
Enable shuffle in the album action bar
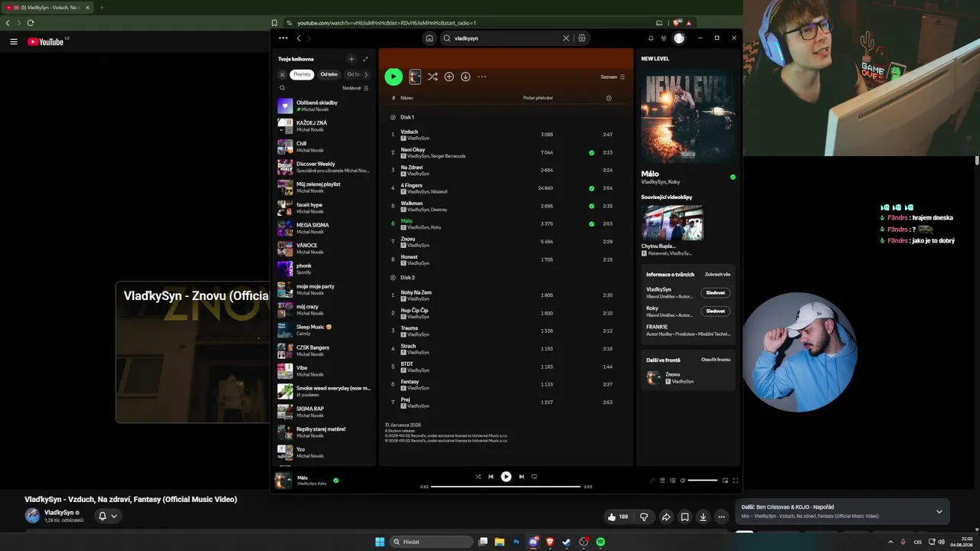(433, 77)
